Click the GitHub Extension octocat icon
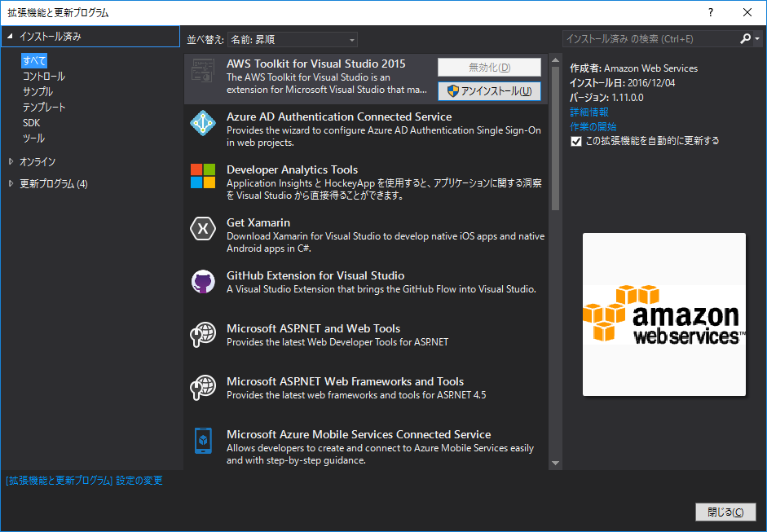Screen dimensions: 767x532 (x=203, y=282)
